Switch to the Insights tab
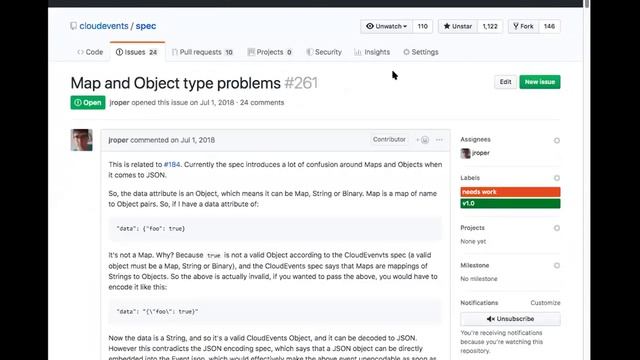 pyautogui.click(x=372, y=52)
